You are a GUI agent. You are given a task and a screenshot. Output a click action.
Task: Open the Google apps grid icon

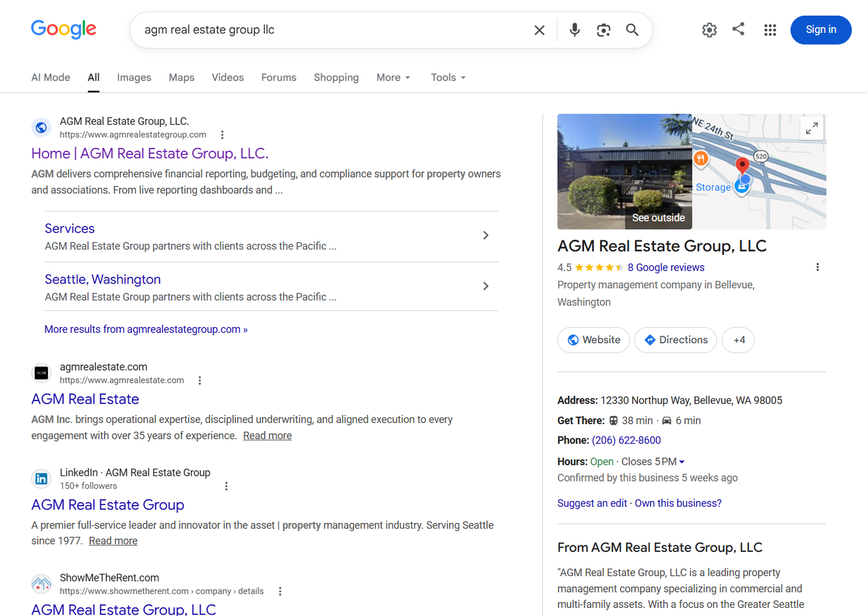tap(770, 30)
